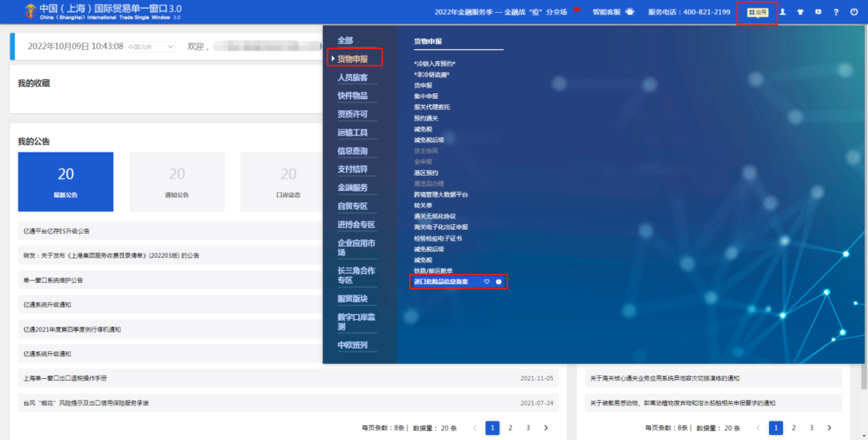Screen dimensions: 868x440
Task: Open notice 上海单一窗口出口退税操作手册
Action: pyautogui.click(x=65, y=379)
